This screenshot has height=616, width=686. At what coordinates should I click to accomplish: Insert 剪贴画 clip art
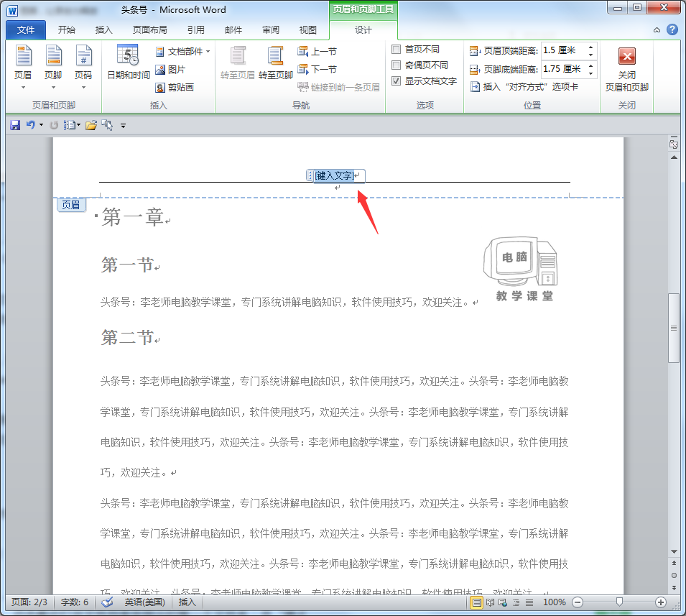click(175, 88)
